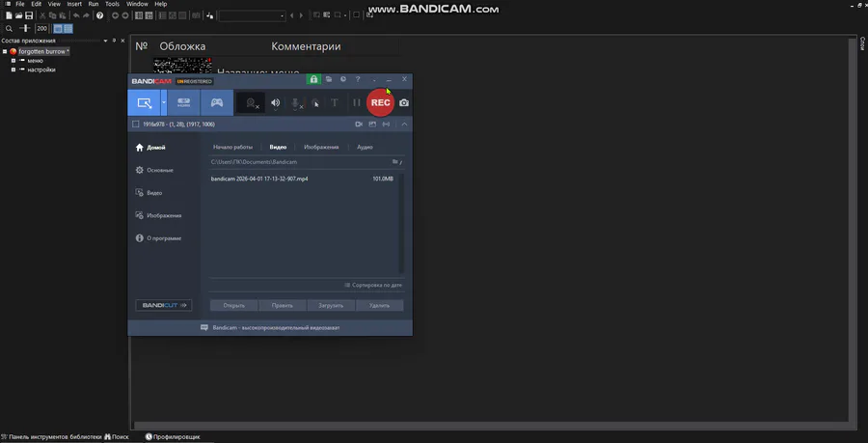Select Bandicam's game recording mode gamepad icon
The image size is (868, 443).
tap(216, 102)
